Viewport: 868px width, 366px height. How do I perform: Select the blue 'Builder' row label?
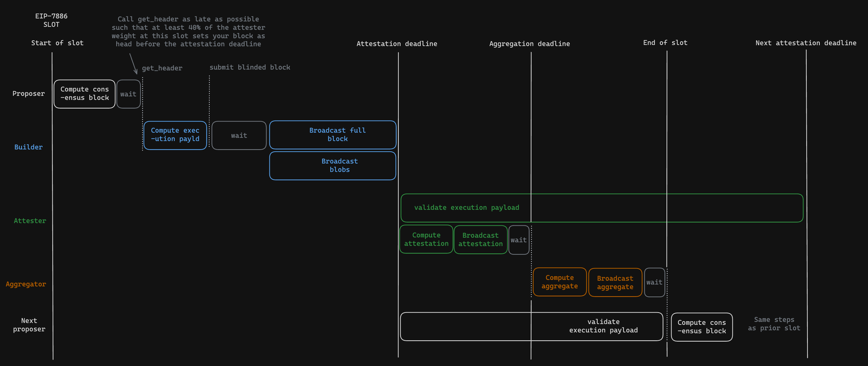pos(29,147)
